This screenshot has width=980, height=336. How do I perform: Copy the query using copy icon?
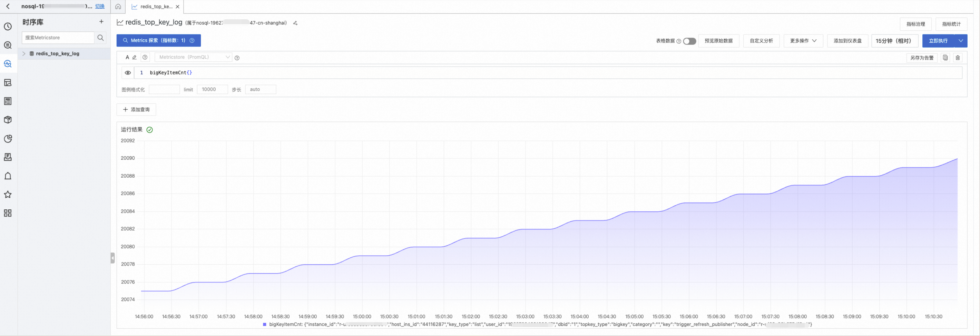[945, 58]
